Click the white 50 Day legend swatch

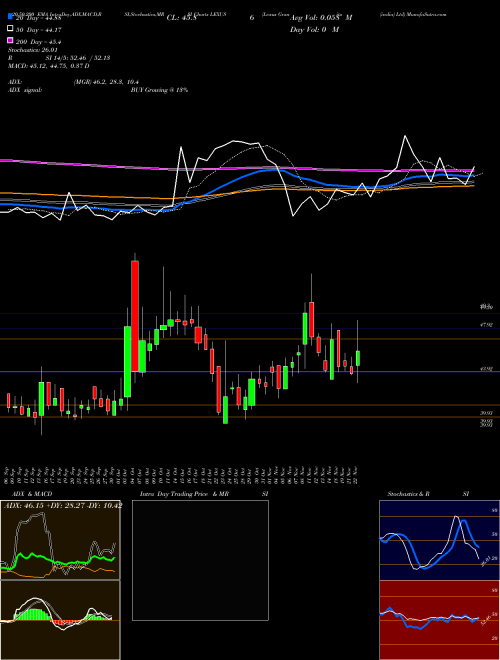pyautogui.click(x=10, y=29)
